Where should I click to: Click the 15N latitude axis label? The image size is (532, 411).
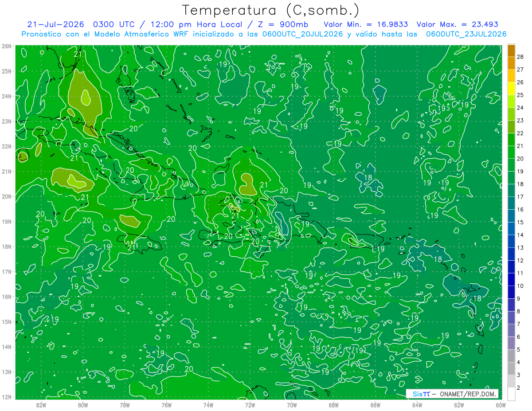click(x=6, y=321)
